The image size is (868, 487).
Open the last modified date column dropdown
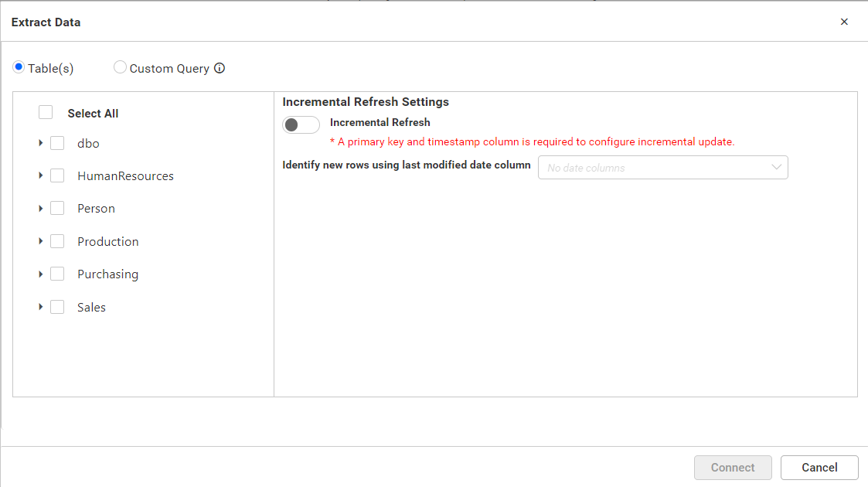(x=662, y=168)
